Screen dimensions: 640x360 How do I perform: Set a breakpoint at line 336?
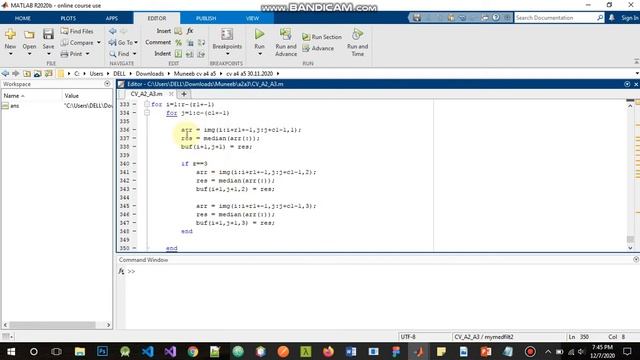coord(134,130)
